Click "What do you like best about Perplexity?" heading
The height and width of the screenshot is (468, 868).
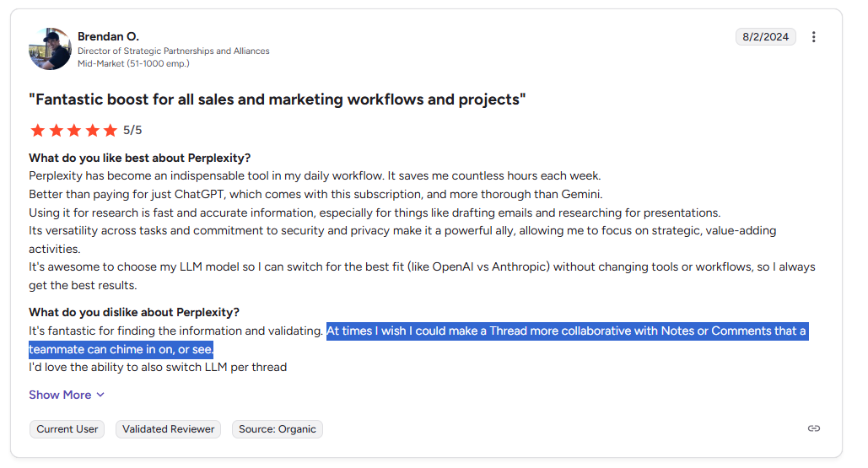pos(139,159)
